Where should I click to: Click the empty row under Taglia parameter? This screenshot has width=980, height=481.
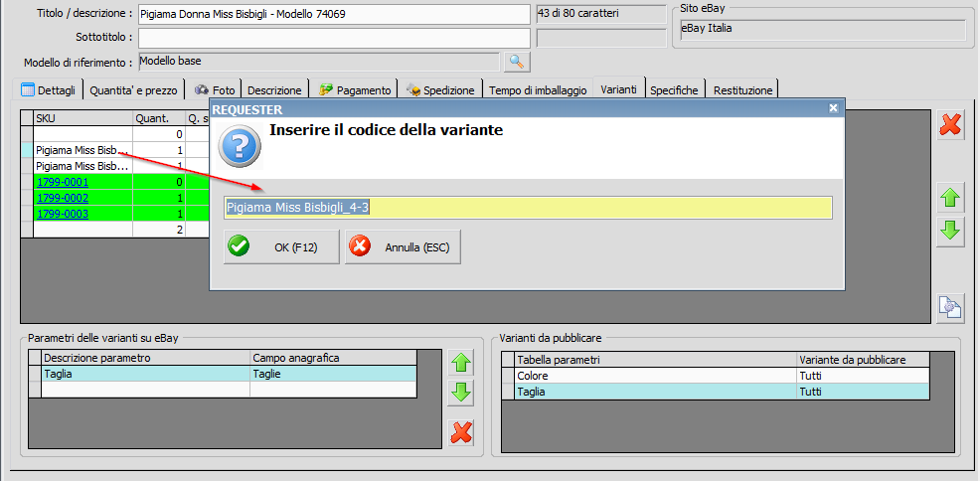tap(229, 390)
